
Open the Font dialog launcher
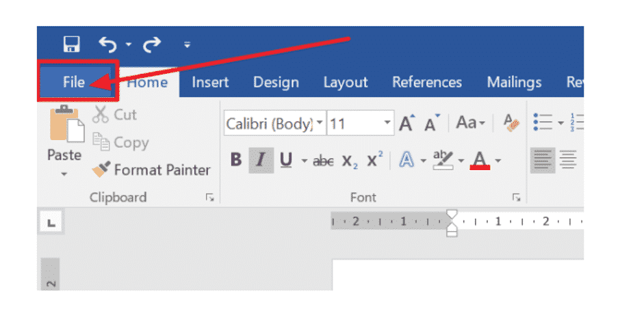(x=516, y=198)
